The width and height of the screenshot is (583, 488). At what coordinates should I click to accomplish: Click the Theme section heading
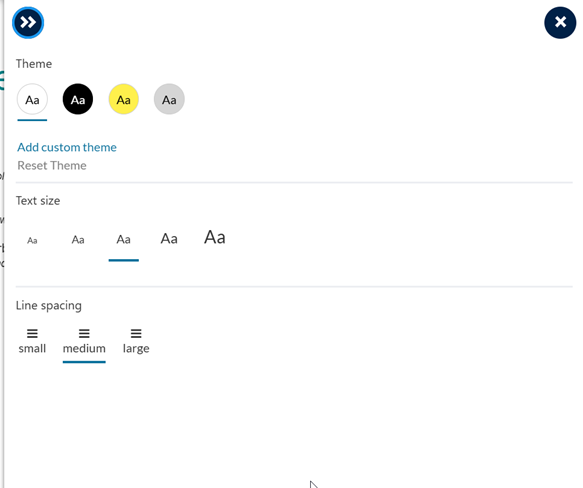click(x=34, y=64)
